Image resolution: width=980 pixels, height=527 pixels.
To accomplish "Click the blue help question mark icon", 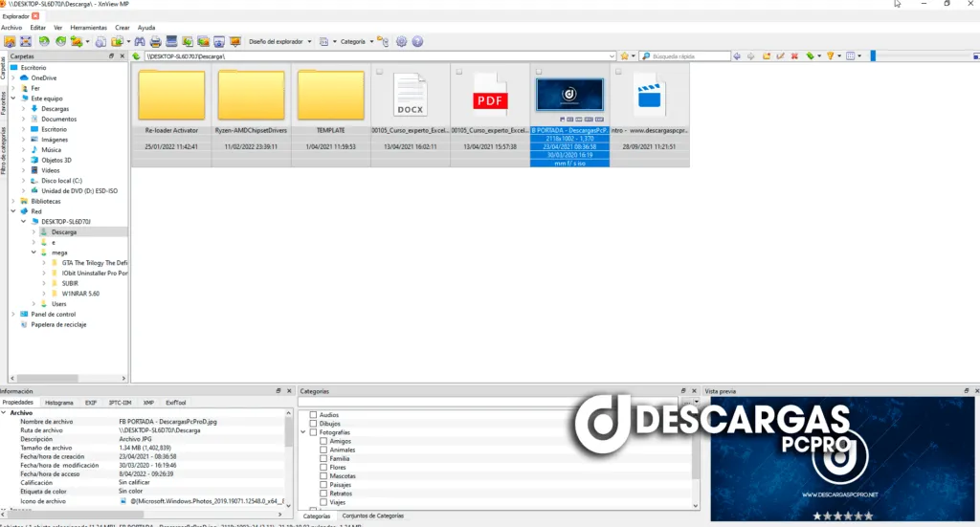I will [x=417, y=42].
